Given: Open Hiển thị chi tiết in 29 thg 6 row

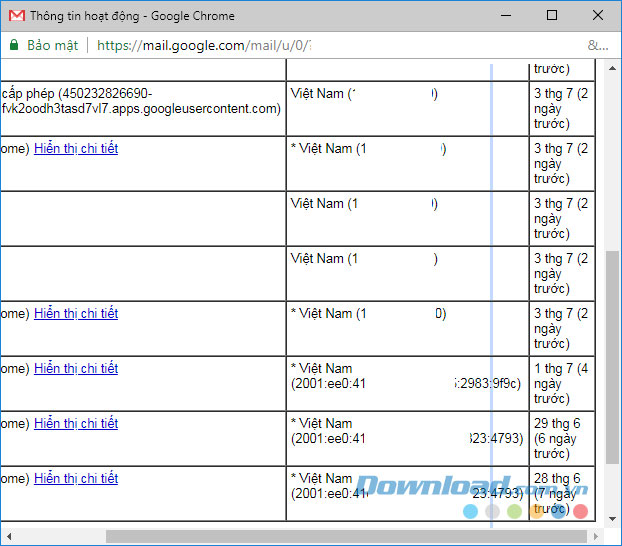Looking at the screenshot, I should pyautogui.click(x=76, y=423).
